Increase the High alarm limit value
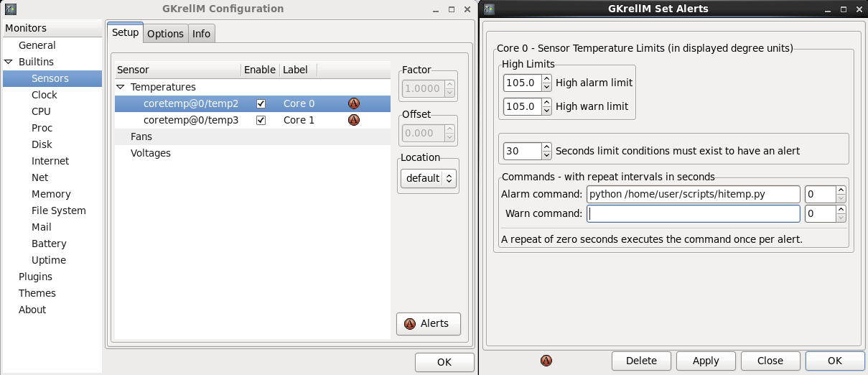Viewport: 868px width, 375px height. click(x=546, y=79)
